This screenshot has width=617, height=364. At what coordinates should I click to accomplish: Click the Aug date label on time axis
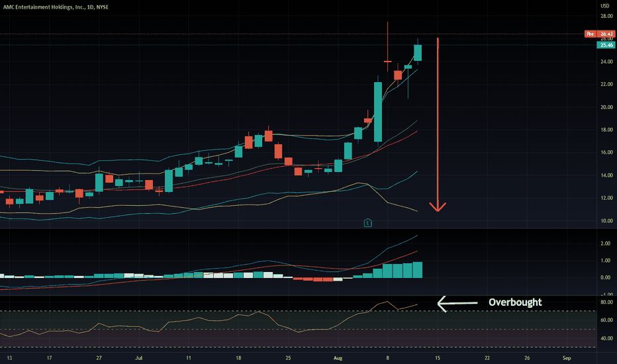coord(338,358)
